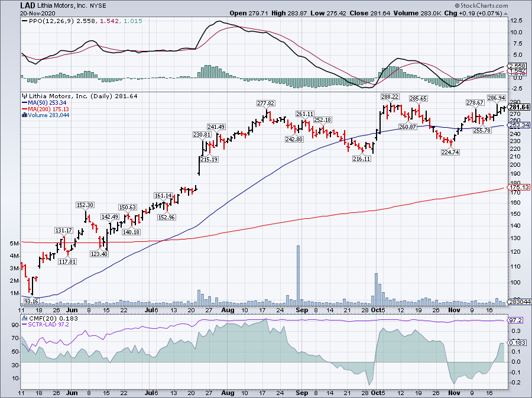The height and width of the screenshot is (398, 532).
Task: Click the tallest volume spike bar near Sep
Action: (x=299, y=276)
